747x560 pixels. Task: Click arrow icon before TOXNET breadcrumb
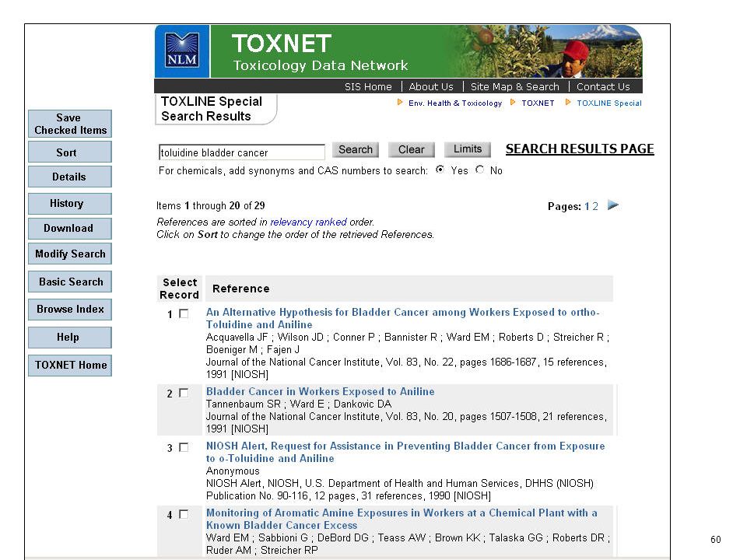(513, 103)
